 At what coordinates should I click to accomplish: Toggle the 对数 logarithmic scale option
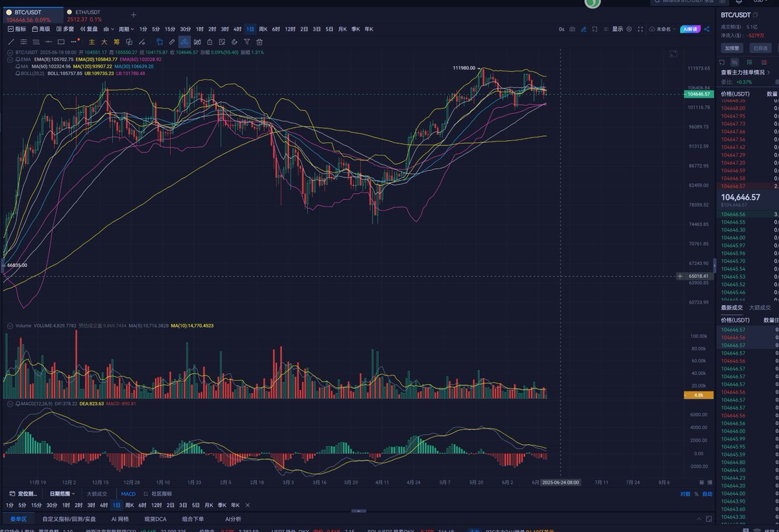(x=686, y=494)
